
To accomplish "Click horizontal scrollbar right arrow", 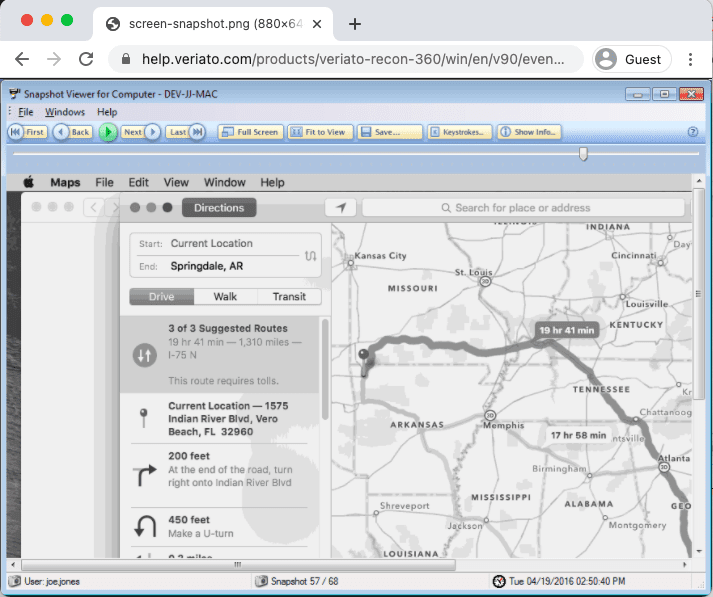I will [x=685, y=565].
